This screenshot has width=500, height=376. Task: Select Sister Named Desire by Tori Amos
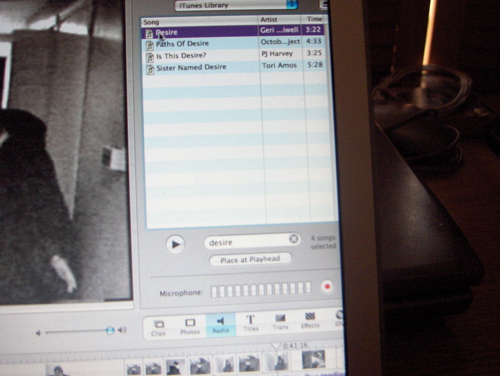click(x=235, y=67)
